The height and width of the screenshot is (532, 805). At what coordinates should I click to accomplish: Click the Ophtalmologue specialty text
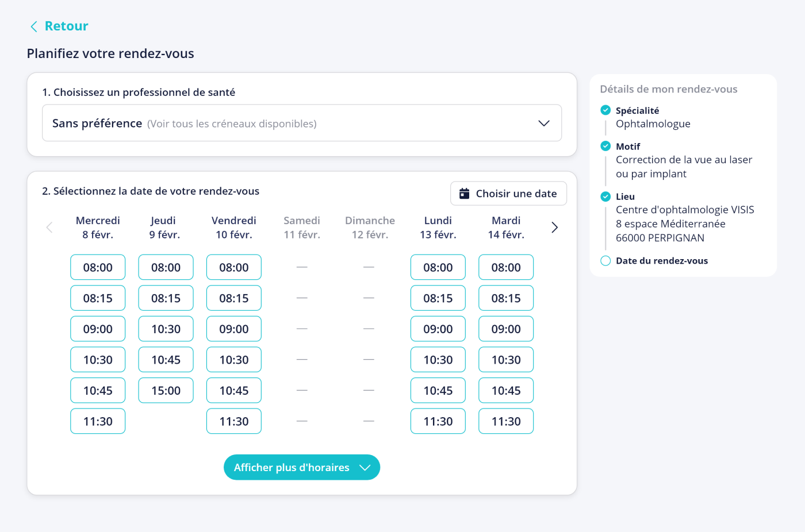click(x=653, y=124)
